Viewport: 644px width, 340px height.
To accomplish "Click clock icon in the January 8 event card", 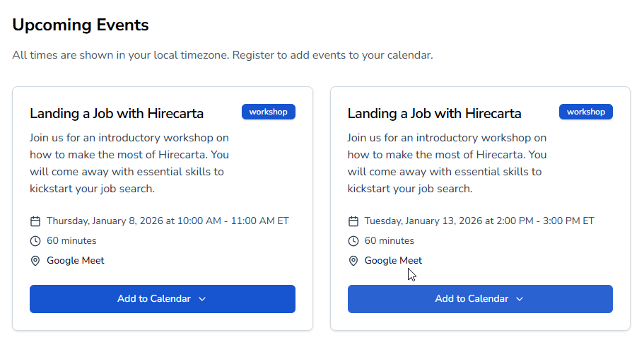I will point(35,241).
